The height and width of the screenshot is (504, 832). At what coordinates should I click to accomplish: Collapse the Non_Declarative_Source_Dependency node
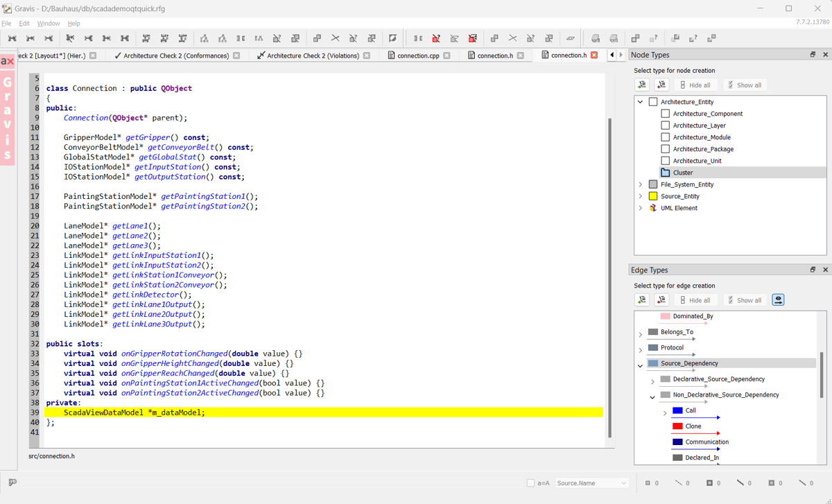tap(652, 398)
